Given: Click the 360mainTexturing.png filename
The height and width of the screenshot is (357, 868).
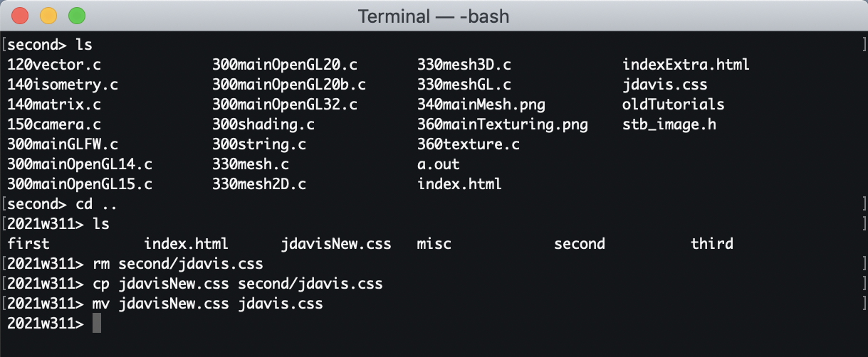Looking at the screenshot, I should 503,124.
